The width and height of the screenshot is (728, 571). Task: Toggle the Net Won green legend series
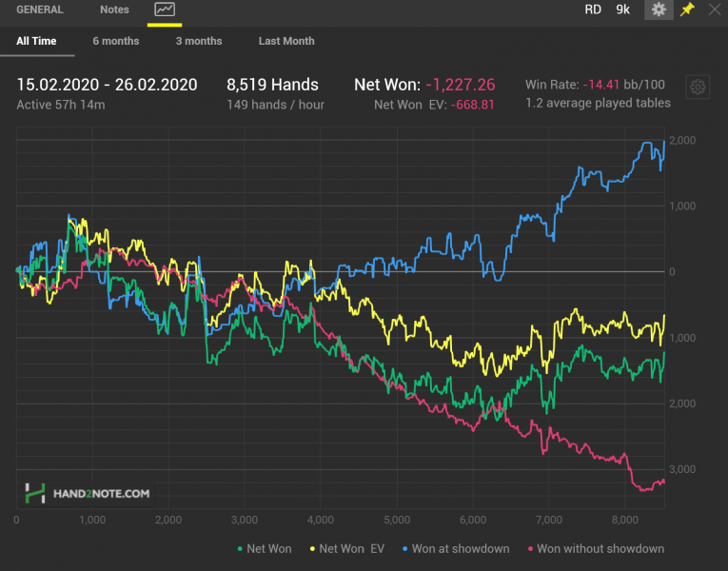pyautogui.click(x=265, y=548)
